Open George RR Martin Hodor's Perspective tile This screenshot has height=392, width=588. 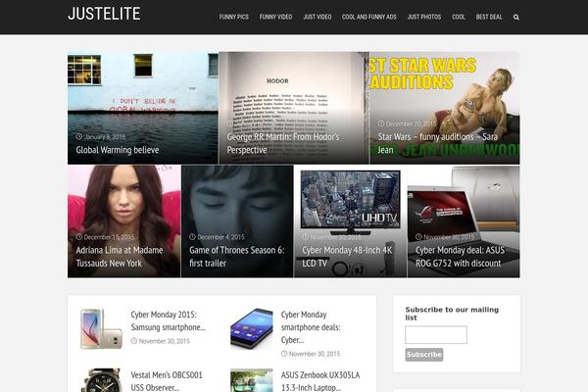[294, 108]
